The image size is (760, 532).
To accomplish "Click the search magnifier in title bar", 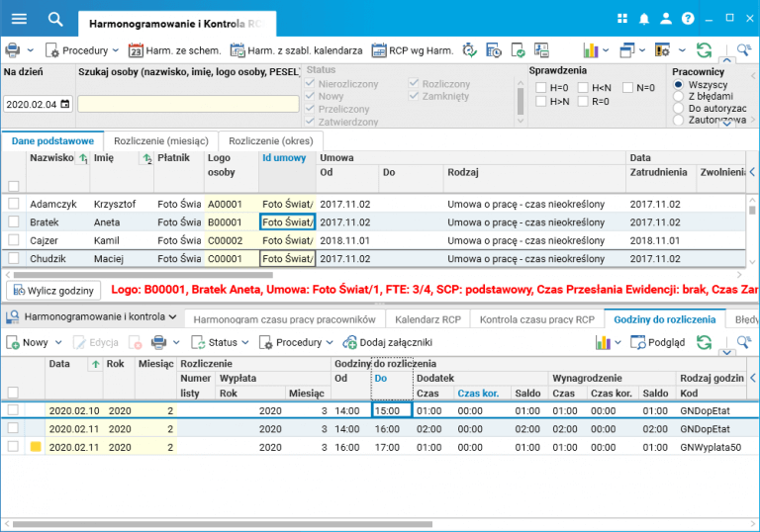I will coord(55,20).
